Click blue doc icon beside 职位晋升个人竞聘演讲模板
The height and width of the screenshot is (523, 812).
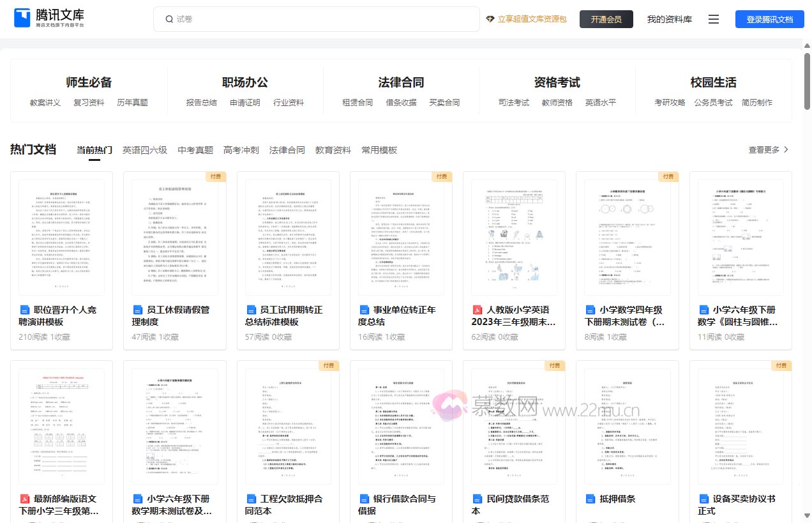[25, 310]
